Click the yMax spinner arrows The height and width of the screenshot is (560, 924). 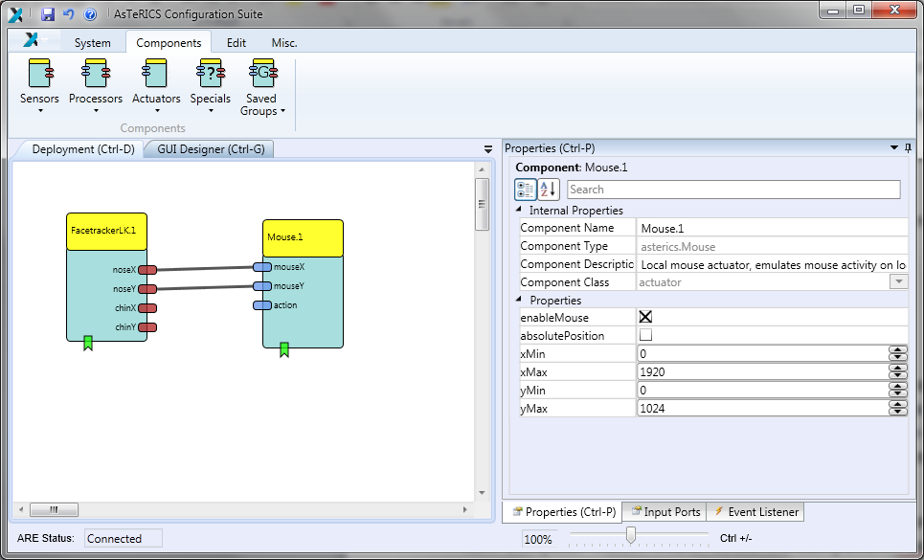click(x=897, y=409)
